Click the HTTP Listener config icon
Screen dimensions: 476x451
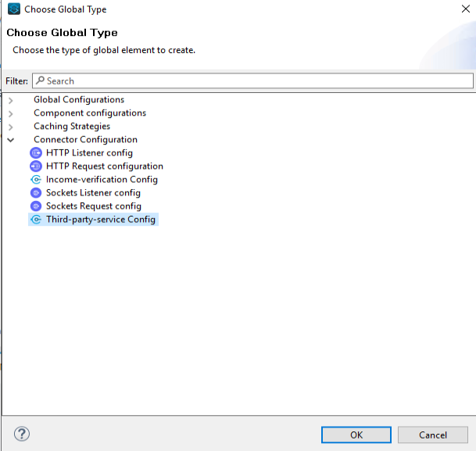click(36, 152)
